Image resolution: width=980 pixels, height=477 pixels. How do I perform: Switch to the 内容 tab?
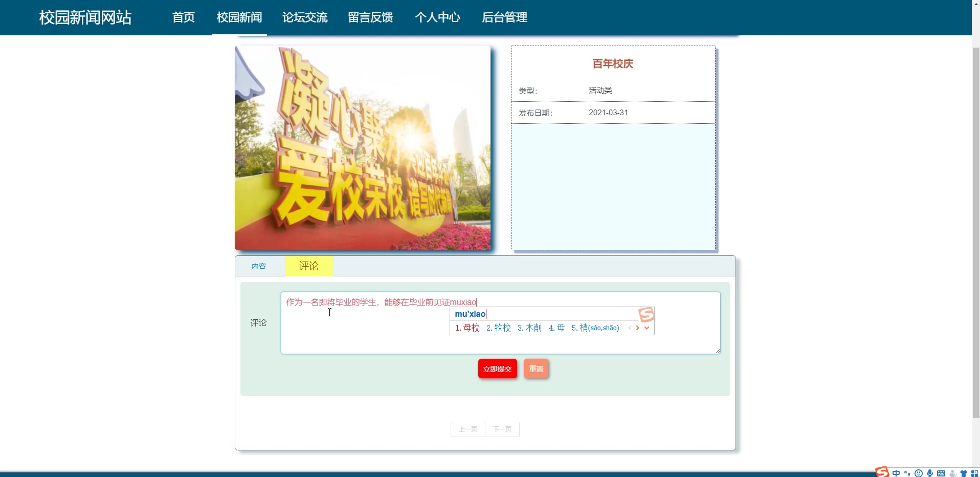(x=259, y=266)
